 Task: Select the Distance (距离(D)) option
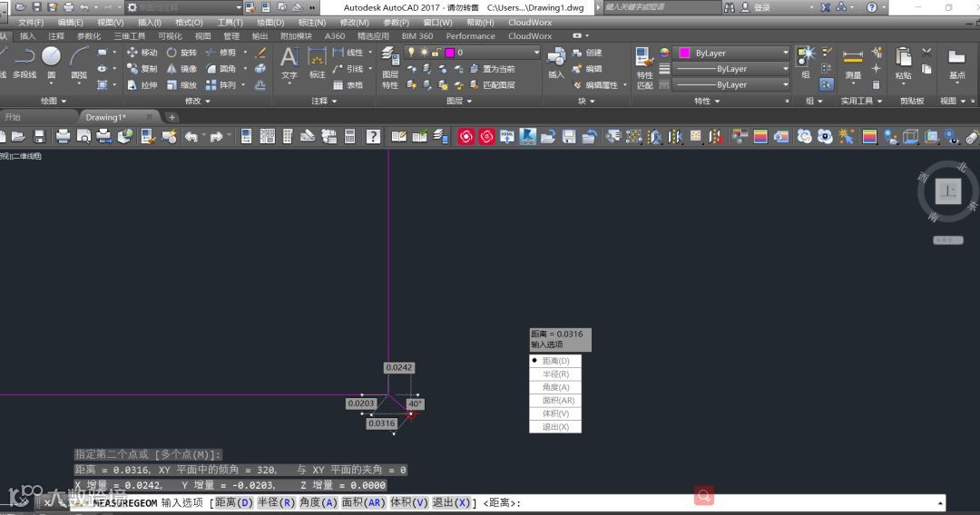(555, 361)
